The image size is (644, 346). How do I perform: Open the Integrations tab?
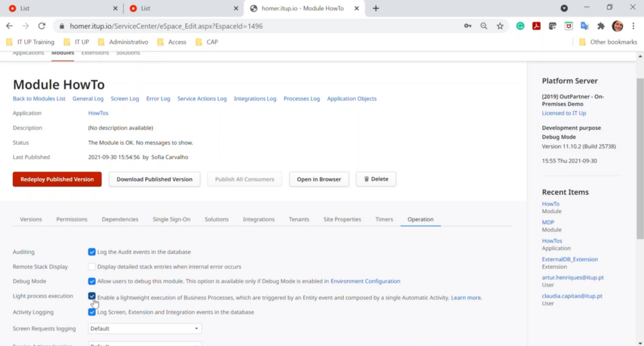[259, 219]
